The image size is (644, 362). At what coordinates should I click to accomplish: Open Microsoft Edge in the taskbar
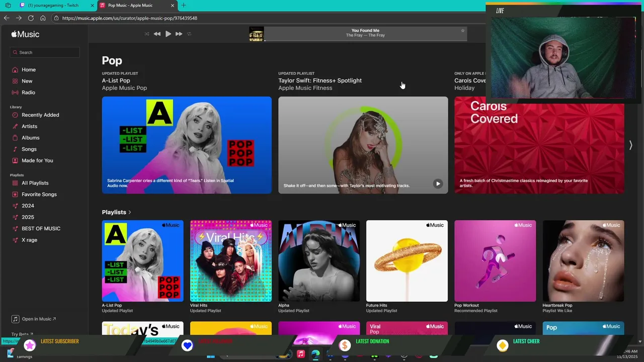coord(315,354)
